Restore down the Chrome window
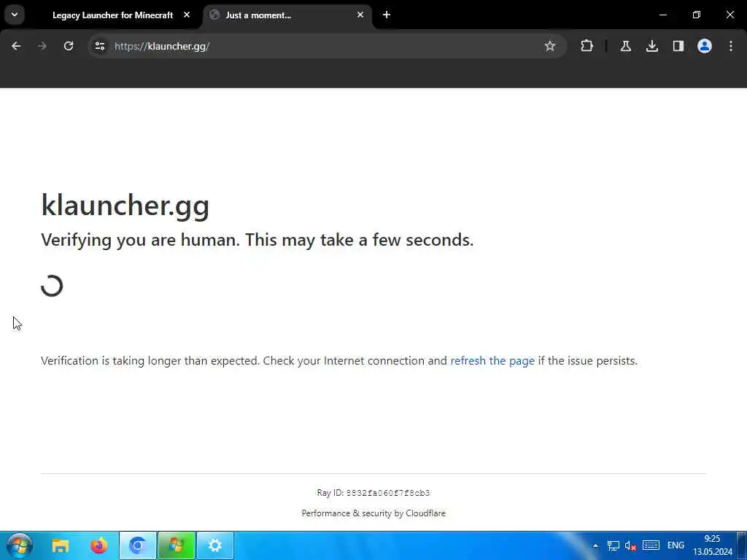Image resolution: width=747 pixels, height=560 pixels. coord(697,15)
